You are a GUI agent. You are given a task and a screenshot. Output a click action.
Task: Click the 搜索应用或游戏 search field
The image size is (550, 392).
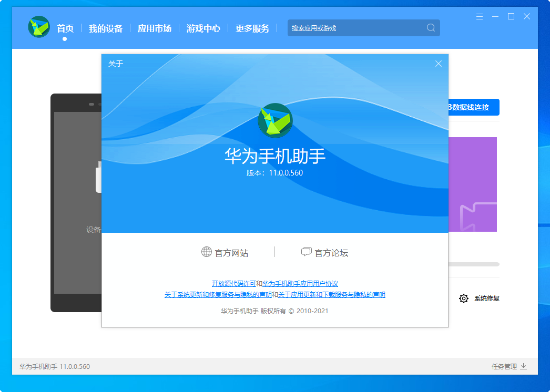point(364,28)
